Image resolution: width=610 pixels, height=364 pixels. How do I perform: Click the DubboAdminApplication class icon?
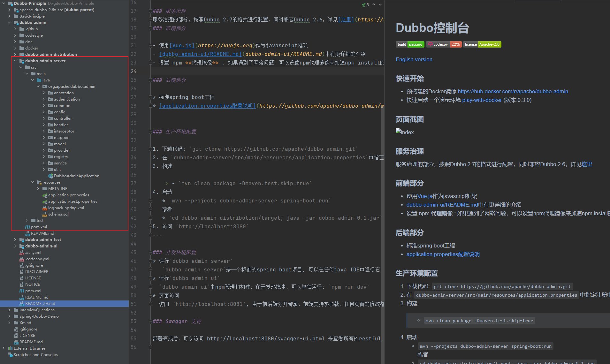50,176
